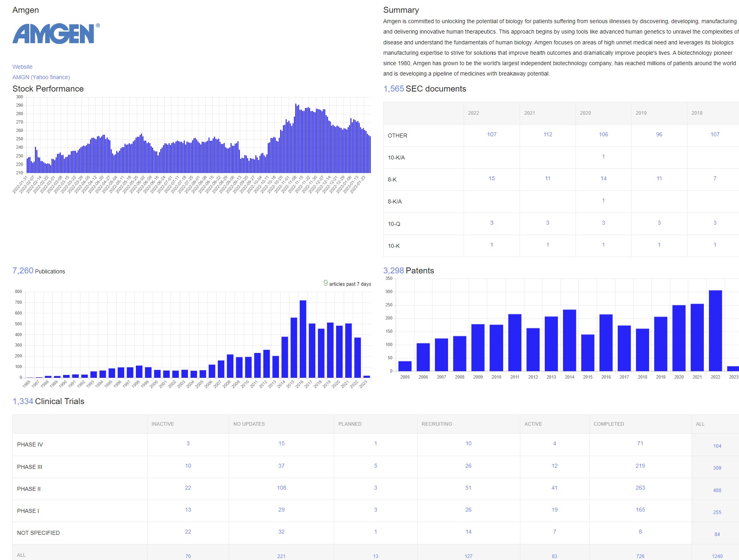
Task: Open the 107 OTHER documents for 2022
Action: [x=492, y=134]
